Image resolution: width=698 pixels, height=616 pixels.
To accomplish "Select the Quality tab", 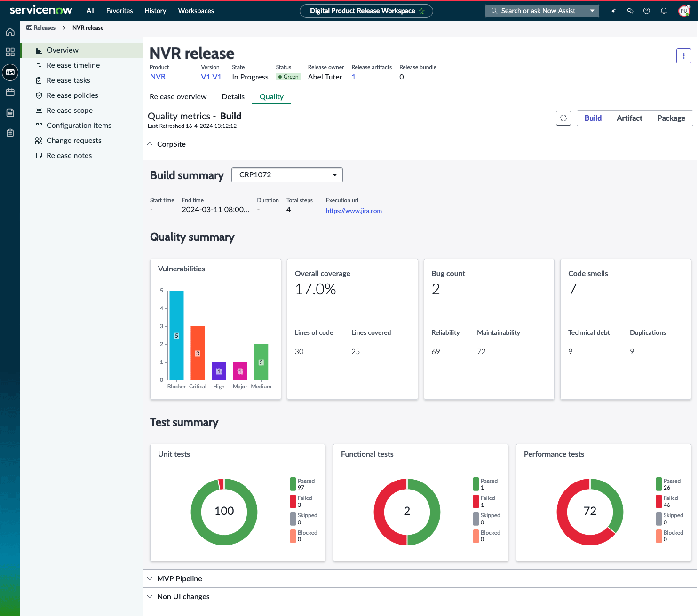I will (272, 96).
